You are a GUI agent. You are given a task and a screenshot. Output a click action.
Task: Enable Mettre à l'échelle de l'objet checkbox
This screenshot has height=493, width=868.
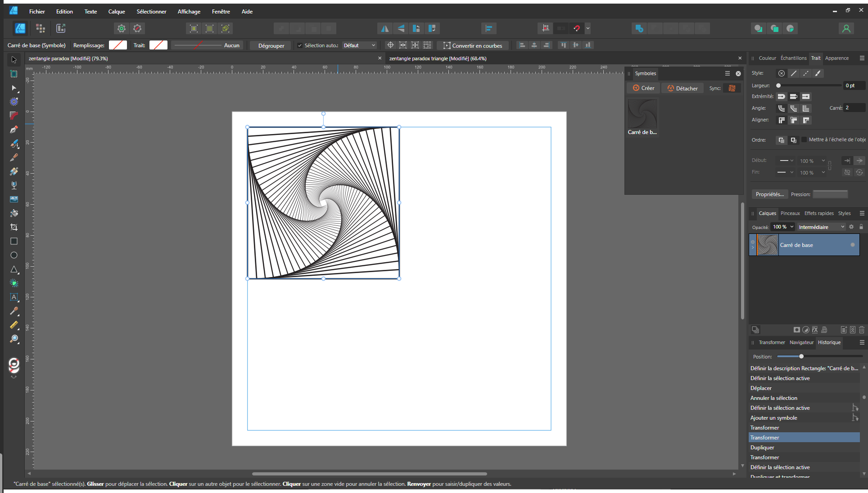click(804, 139)
